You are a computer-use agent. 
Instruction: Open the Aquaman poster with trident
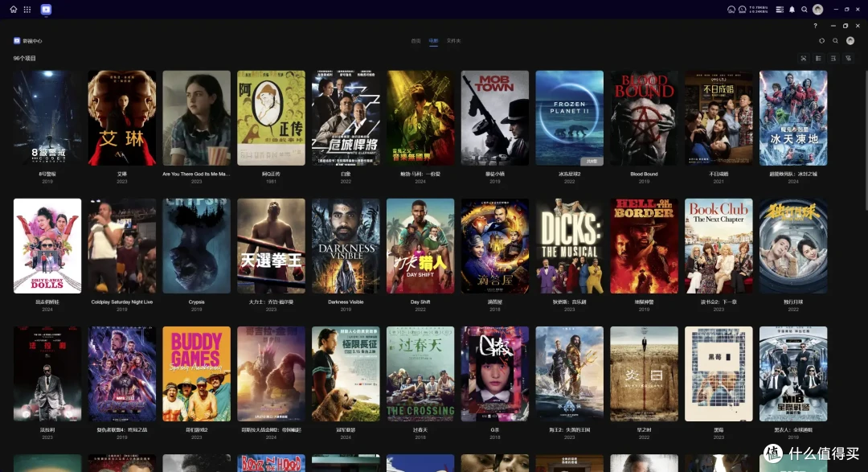coord(570,374)
